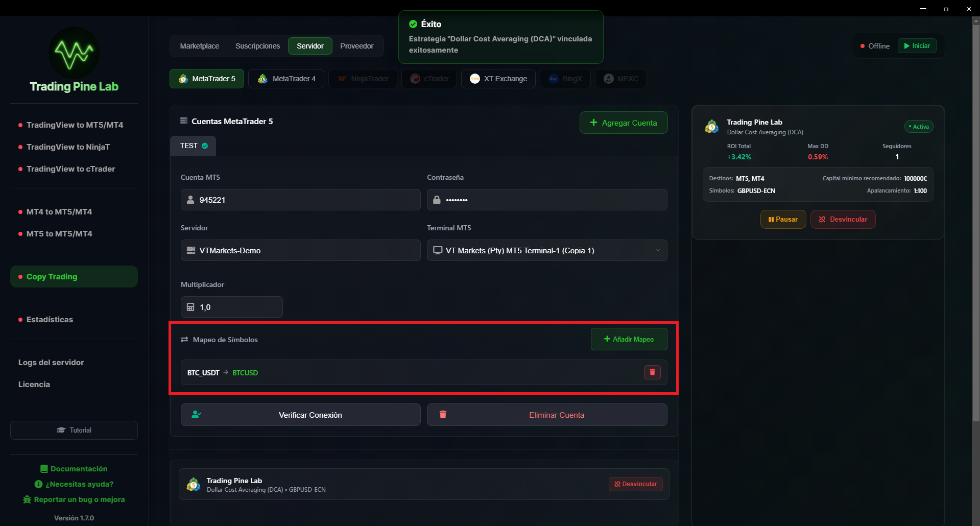This screenshot has height=526, width=980.
Task: Delete the BTC_USDT symbol mapping
Action: [652, 372]
